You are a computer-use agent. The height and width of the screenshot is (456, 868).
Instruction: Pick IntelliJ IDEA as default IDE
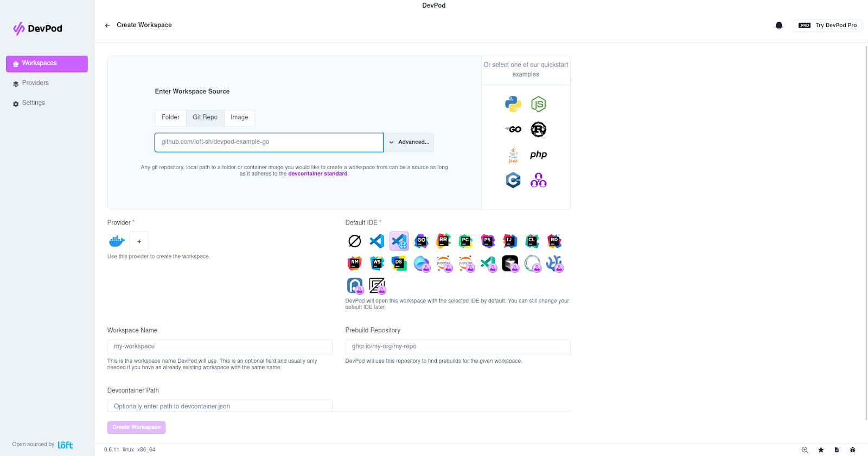click(510, 241)
